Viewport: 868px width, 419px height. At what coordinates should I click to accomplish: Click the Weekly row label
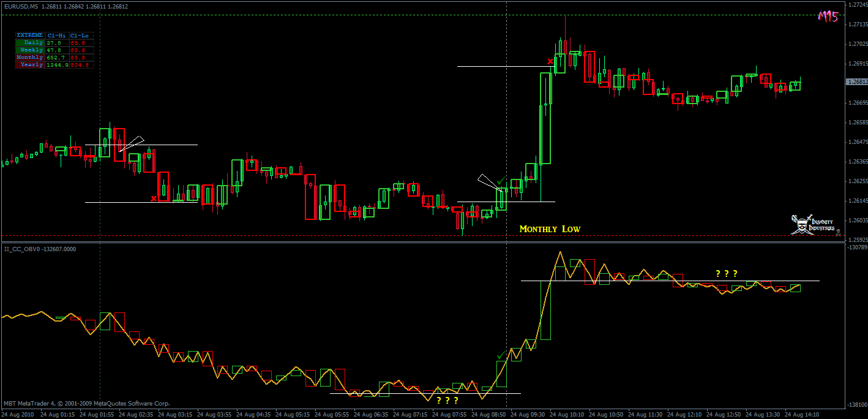coord(30,50)
